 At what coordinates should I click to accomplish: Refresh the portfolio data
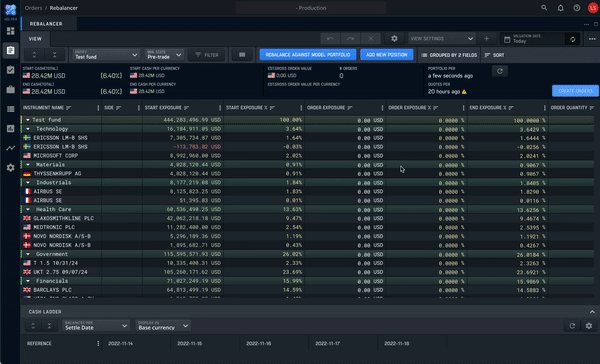click(x=500, y=71)
